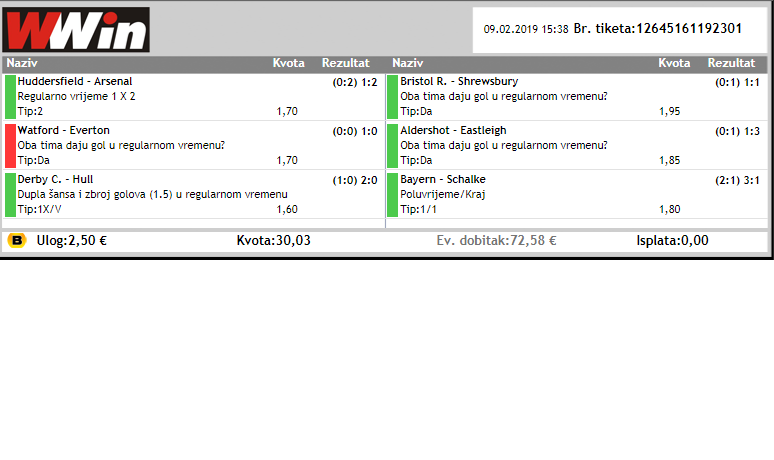This screenshot has height=460, width=774.
Task: Click Tip:2 under Huddersfield - Arsenal
Action: click(x=31, y=112)
